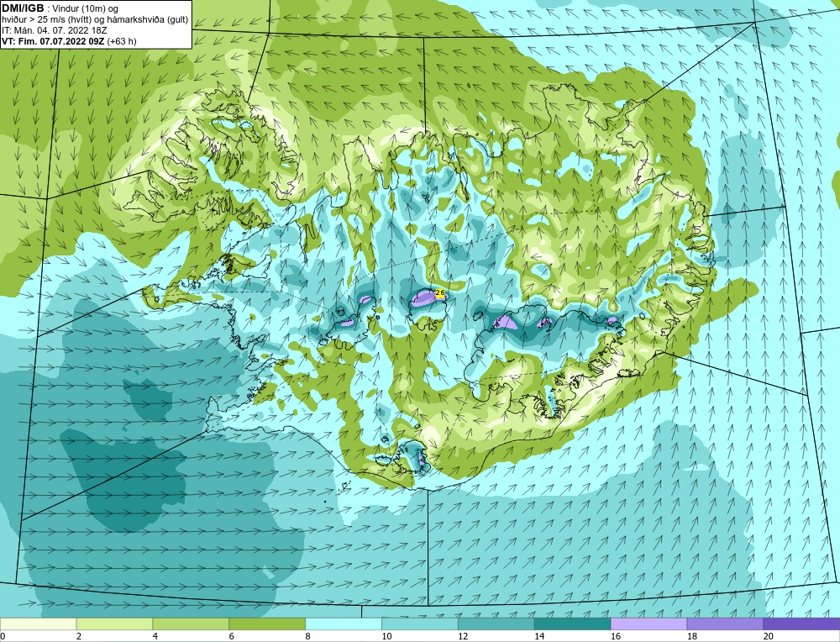840x642 pixels.
Task: Click legend tick label 4
Action: pyautogui.click(x=155, y=636)
